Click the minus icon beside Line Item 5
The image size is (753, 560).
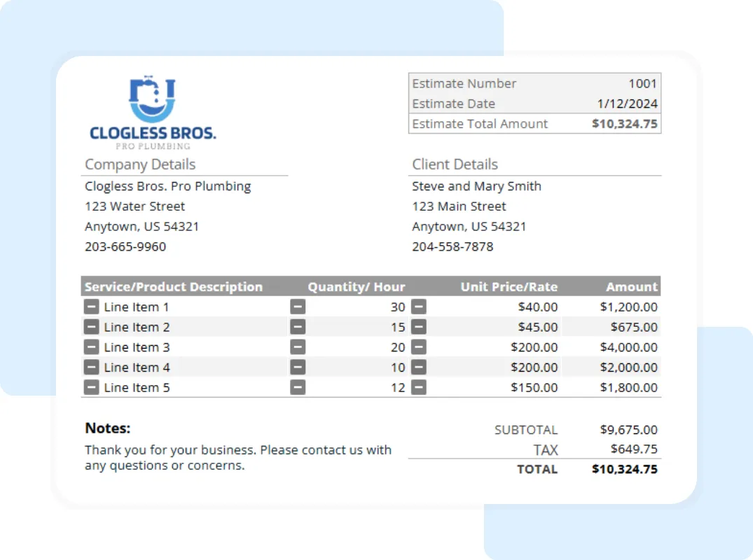[91, 387]
